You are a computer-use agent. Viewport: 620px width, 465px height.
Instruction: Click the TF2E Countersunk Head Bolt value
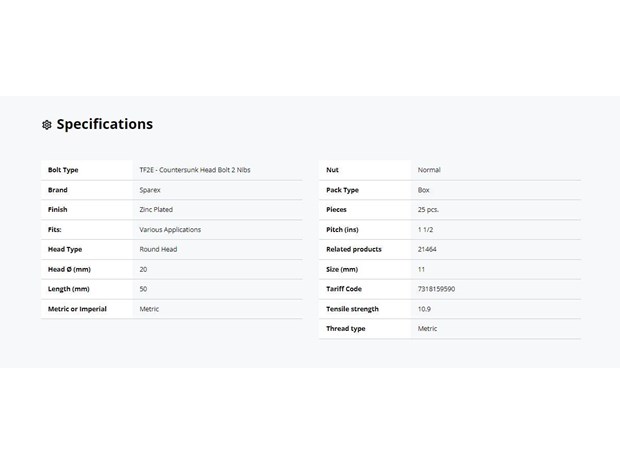[x=195, y=170]
